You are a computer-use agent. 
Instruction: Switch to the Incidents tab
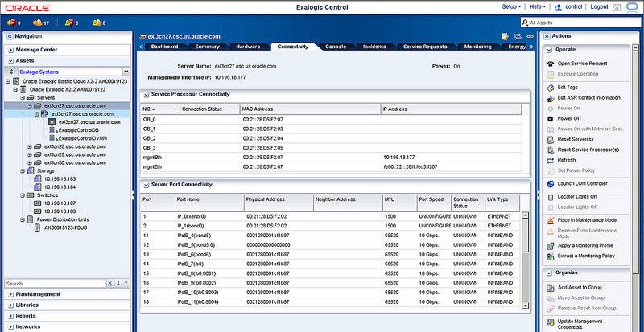[374, 47]
